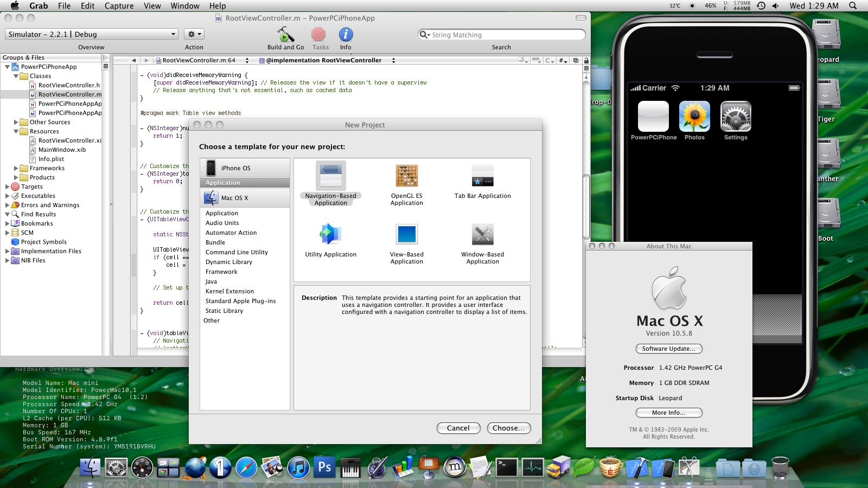Click the Build and Go hammer icon
The height and width of the screenshot is (488, 868).
point(285,35)
